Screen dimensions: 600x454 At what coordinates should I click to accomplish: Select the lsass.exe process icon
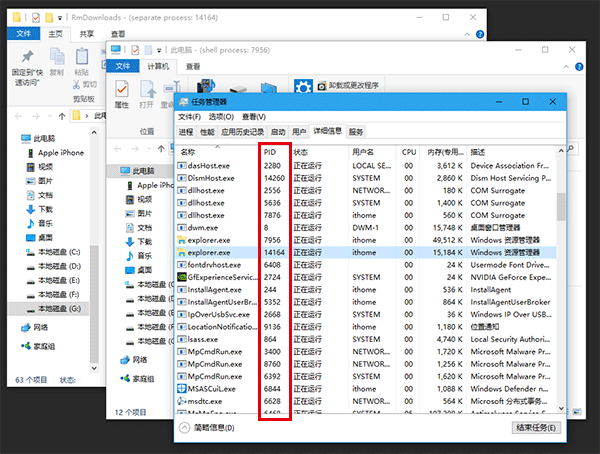click(x=181, y=339)
